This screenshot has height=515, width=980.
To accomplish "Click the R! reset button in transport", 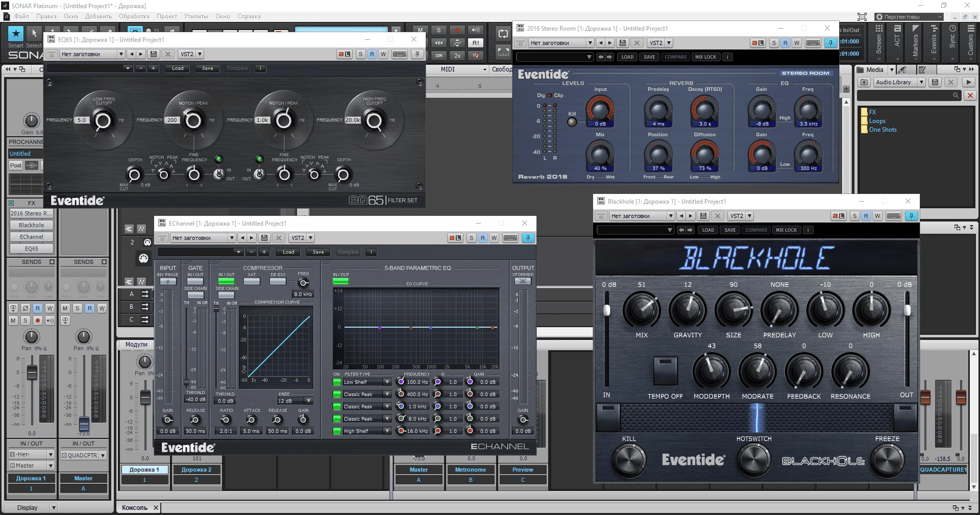I will point(475,43).
